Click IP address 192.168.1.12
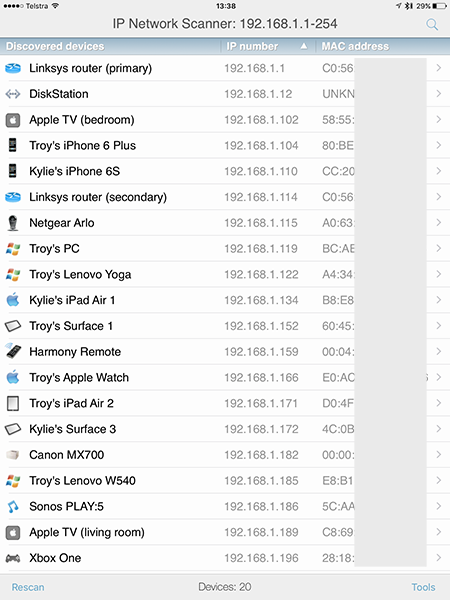 click(x=258, y=94)
